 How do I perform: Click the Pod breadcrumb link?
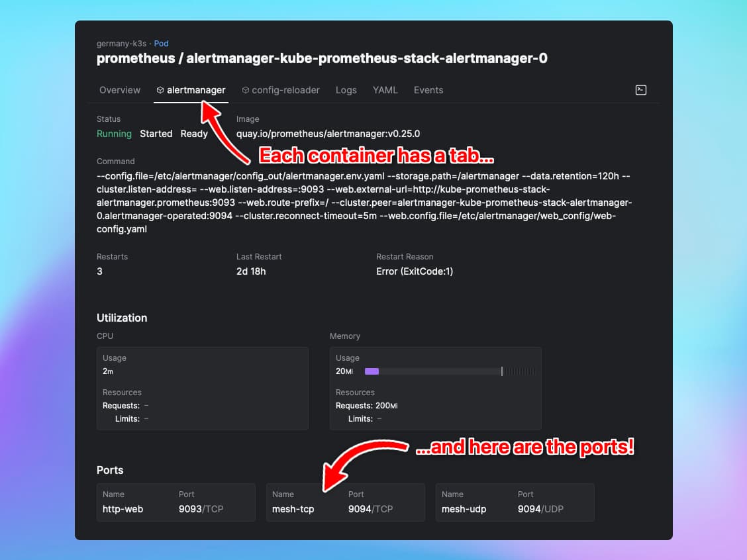coord(161,43)
